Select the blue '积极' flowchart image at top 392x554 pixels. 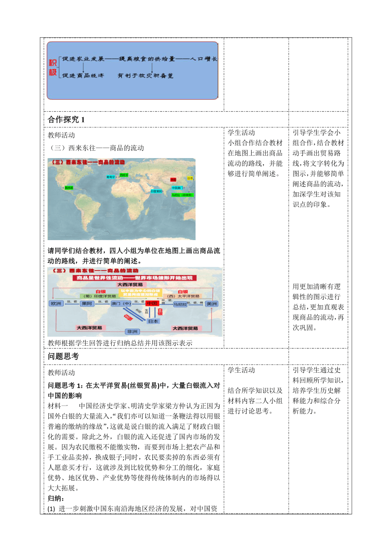pos(133,71)
